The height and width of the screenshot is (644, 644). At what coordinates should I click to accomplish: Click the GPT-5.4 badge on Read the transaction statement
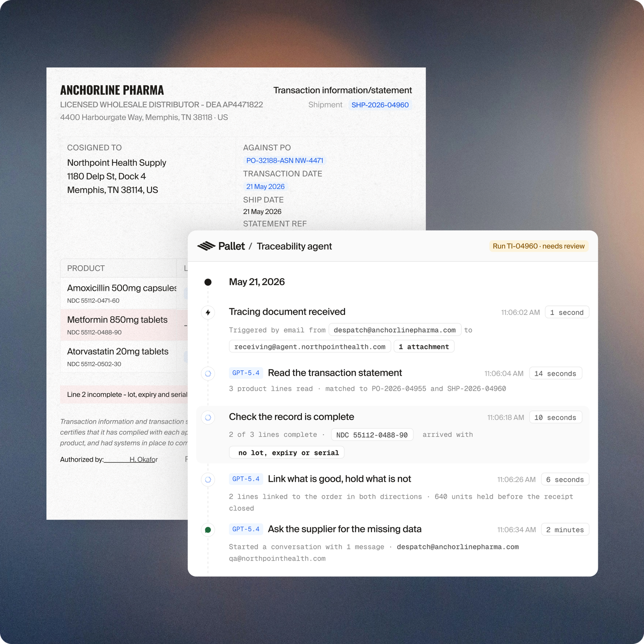tap(246, 373)
